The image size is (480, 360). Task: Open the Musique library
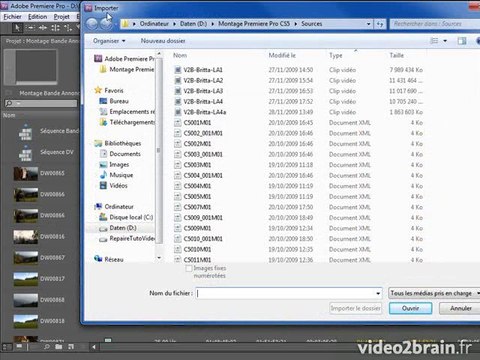(116, 175)
